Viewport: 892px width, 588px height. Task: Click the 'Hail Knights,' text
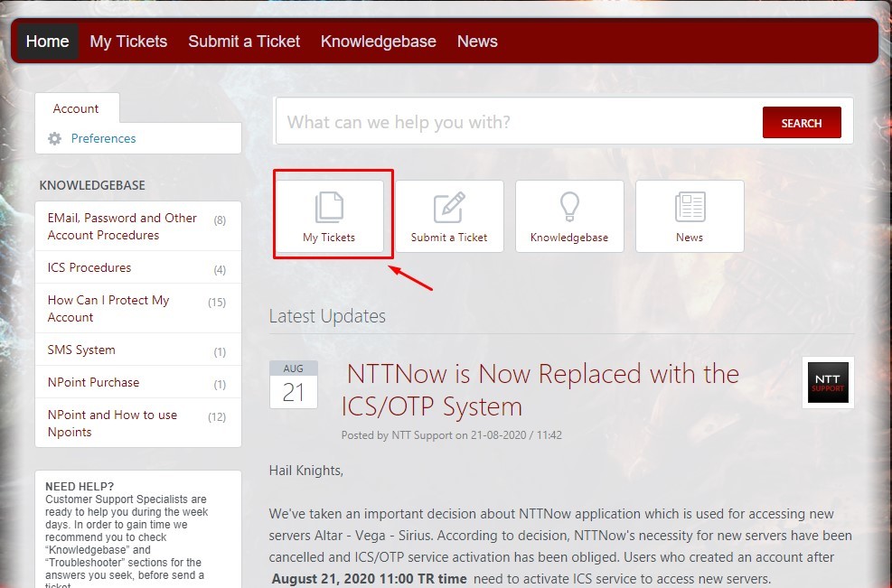[306, 471]
